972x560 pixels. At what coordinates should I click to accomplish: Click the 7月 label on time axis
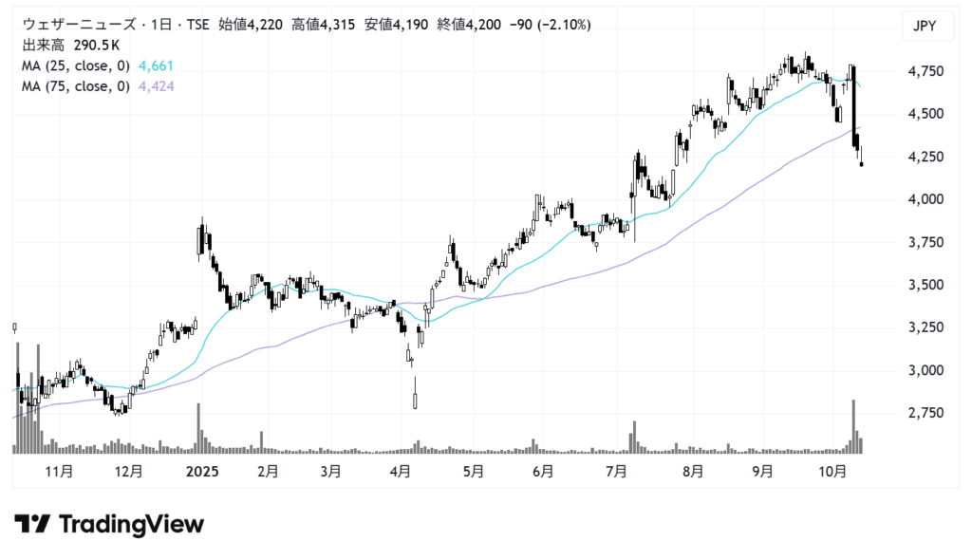[617, 471]
